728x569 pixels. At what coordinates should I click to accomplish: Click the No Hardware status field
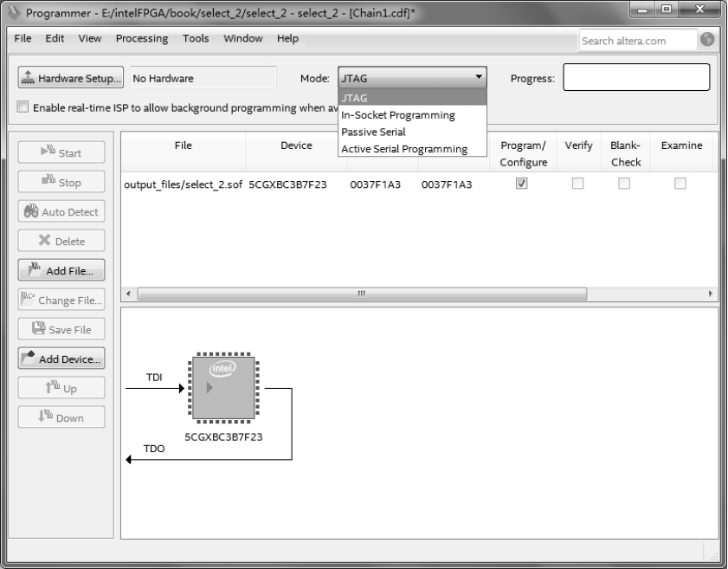(x=203, y=78)
